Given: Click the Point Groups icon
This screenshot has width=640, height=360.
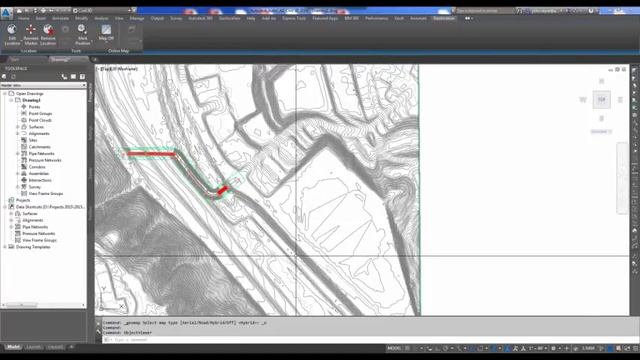Looking at the screenshot, I should tap(24, 113).
